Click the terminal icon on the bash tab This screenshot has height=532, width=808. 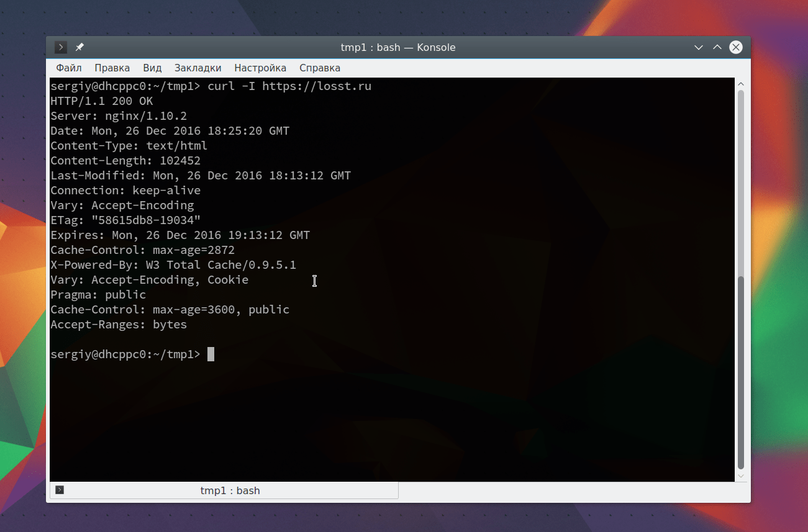click(60, 490)
